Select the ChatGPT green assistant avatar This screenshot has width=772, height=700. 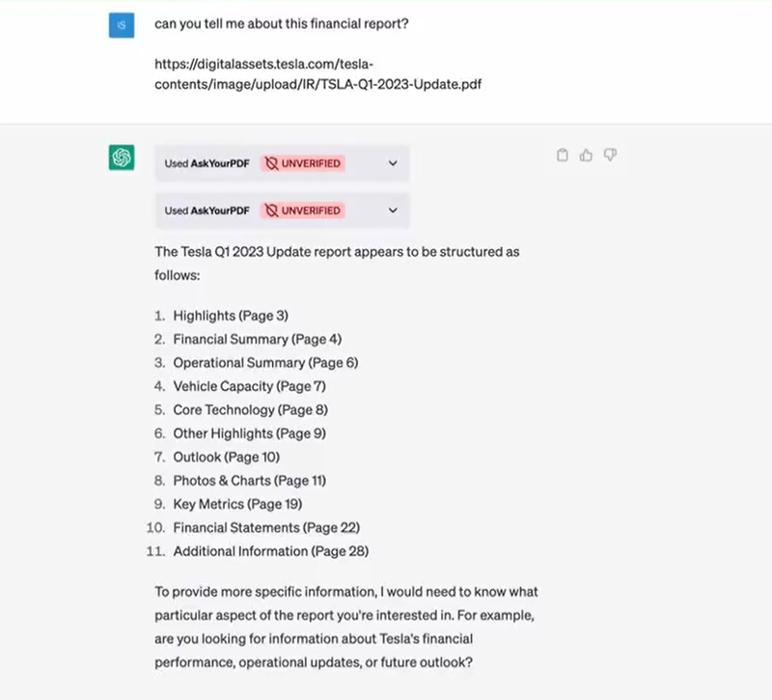coord(121,157)
